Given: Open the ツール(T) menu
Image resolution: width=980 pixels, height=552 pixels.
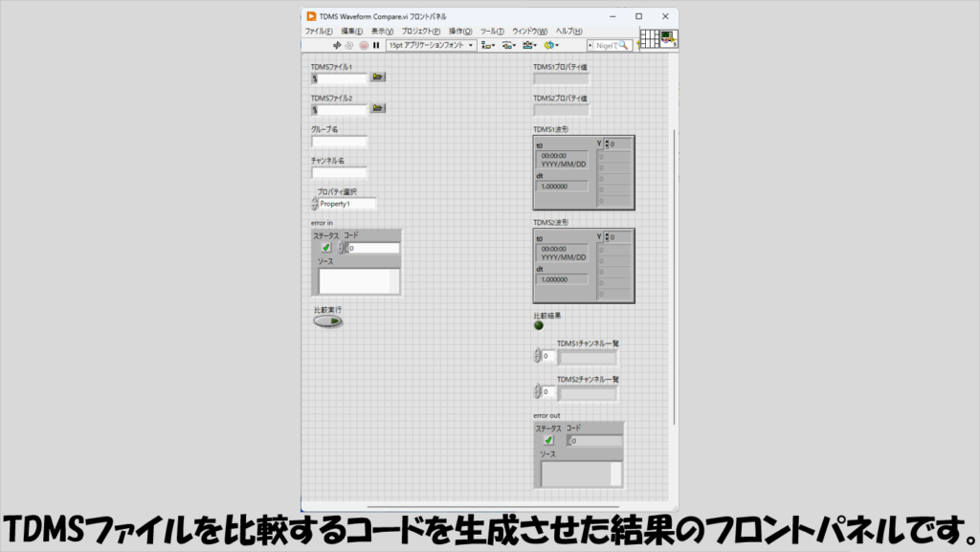Looking at the screenshot, I should 492,32.
